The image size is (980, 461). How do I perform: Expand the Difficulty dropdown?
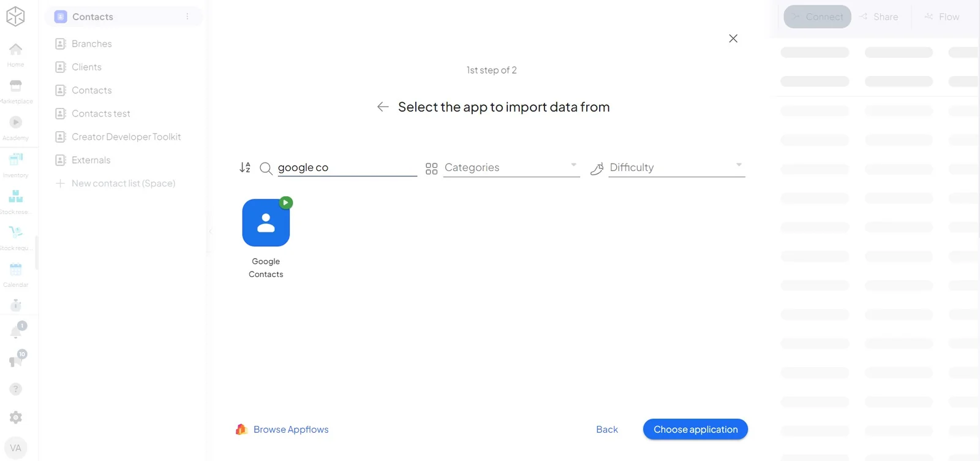tap(676, 167)
